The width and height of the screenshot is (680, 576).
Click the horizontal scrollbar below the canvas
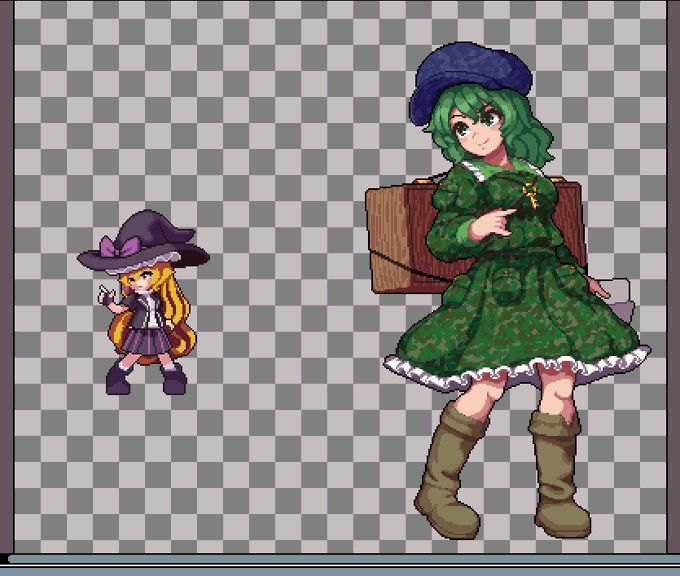click(x=344, y=559)
